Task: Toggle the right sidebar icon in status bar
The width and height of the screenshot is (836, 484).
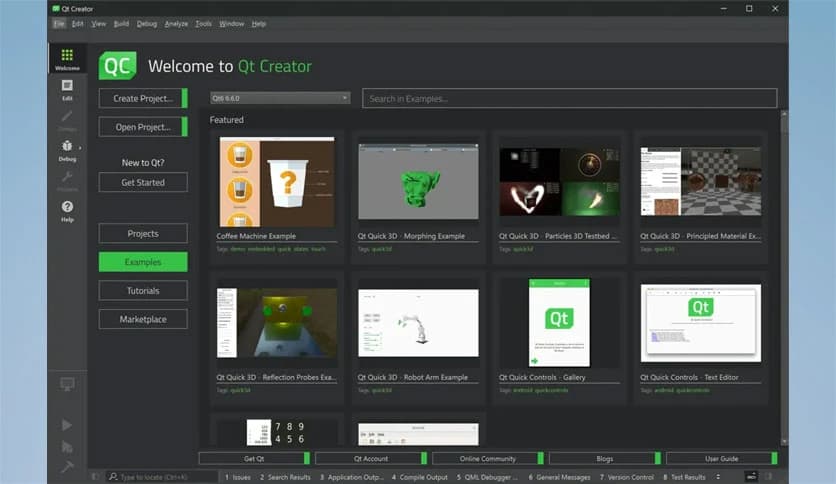Action: pyautogui.click(x=769, y=477)
